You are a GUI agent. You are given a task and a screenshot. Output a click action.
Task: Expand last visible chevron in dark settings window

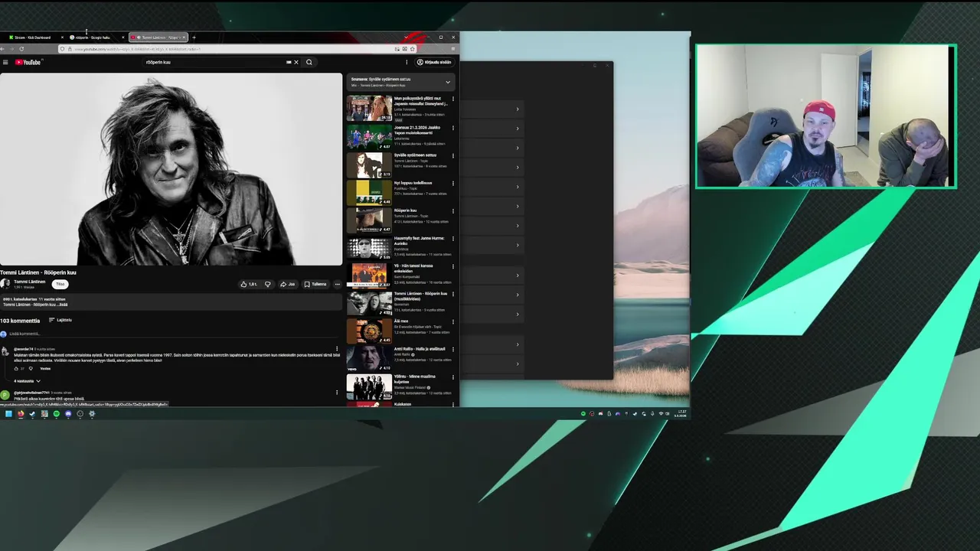point(517,364)
